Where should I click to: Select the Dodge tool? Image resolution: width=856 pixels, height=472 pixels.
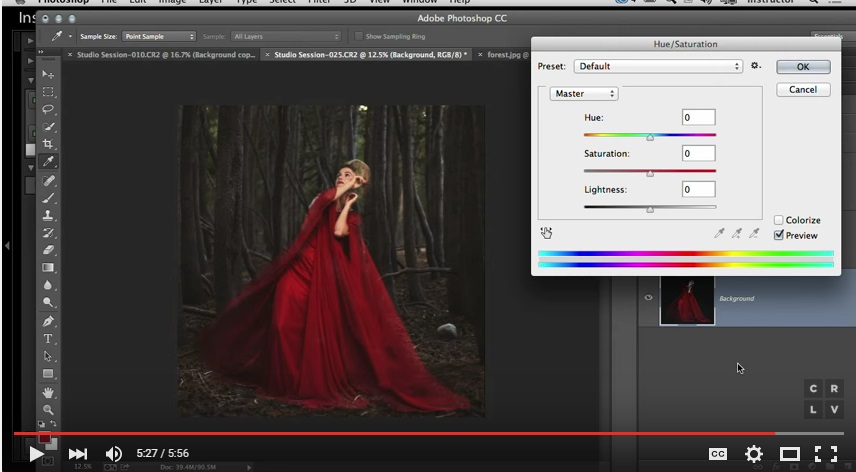(x=48, y=302)
